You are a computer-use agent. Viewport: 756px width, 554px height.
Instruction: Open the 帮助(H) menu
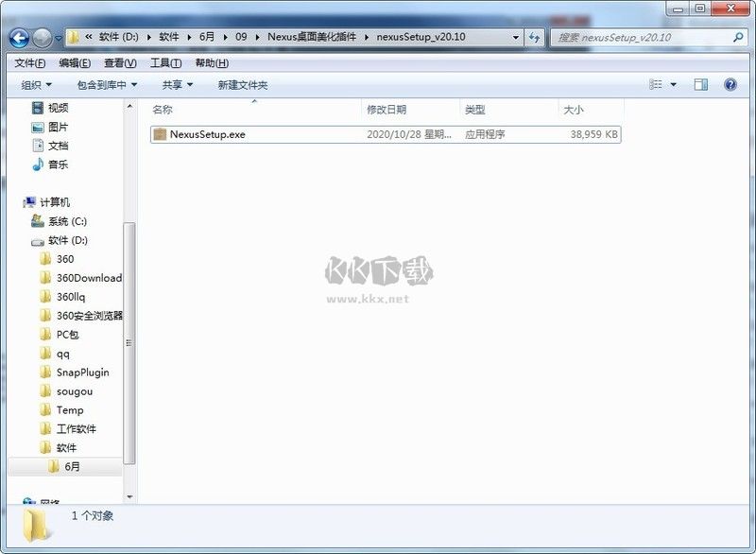click(x=212, y=63)
